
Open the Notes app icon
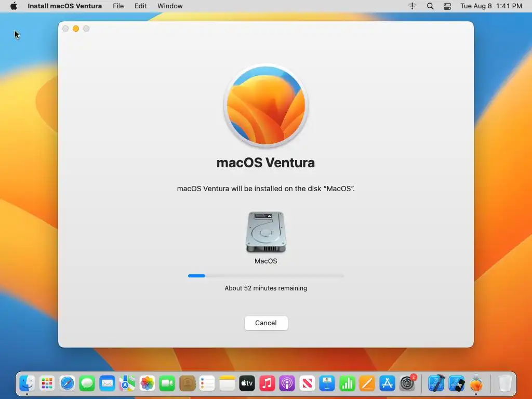click(x=227, y=384)
